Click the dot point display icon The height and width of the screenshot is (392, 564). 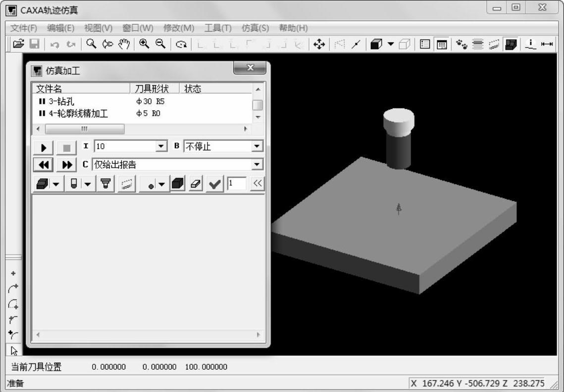pos(151,185)
